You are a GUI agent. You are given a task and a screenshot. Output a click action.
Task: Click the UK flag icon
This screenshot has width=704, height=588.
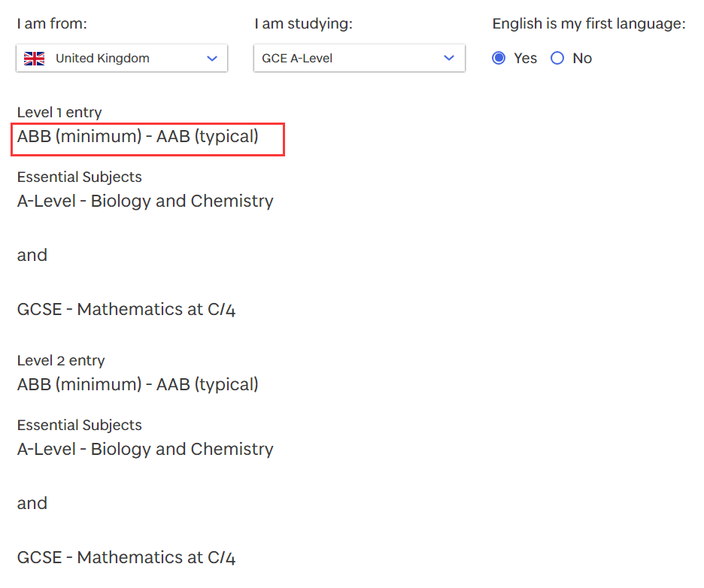34,59
